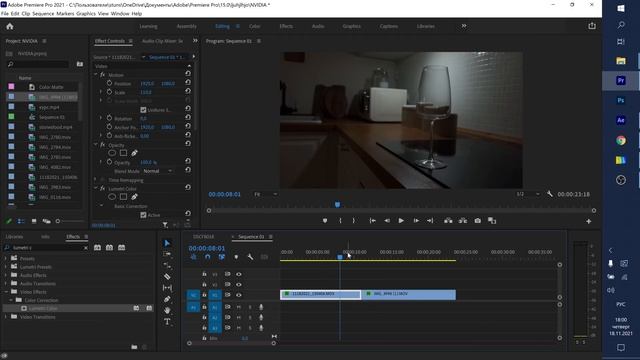Viewport: 640px width, 360px height.
Task: Open the Markers menu
Action: click(x=65, y=13)
